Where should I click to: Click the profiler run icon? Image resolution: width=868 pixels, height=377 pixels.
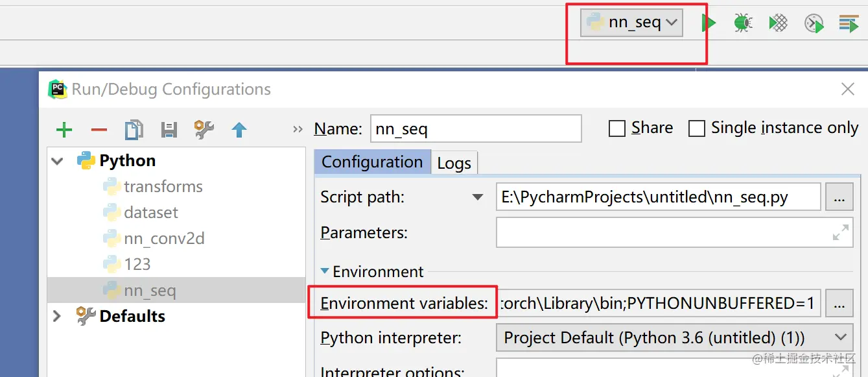coord(814,24)
